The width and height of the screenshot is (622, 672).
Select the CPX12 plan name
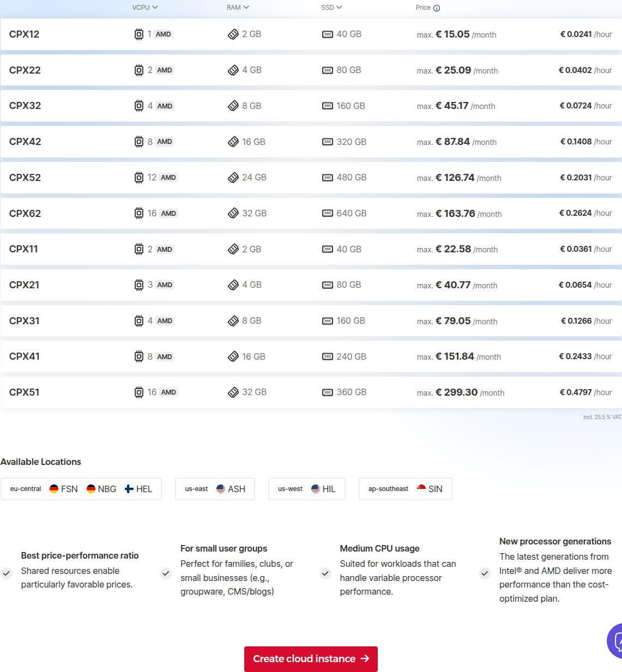25,34
